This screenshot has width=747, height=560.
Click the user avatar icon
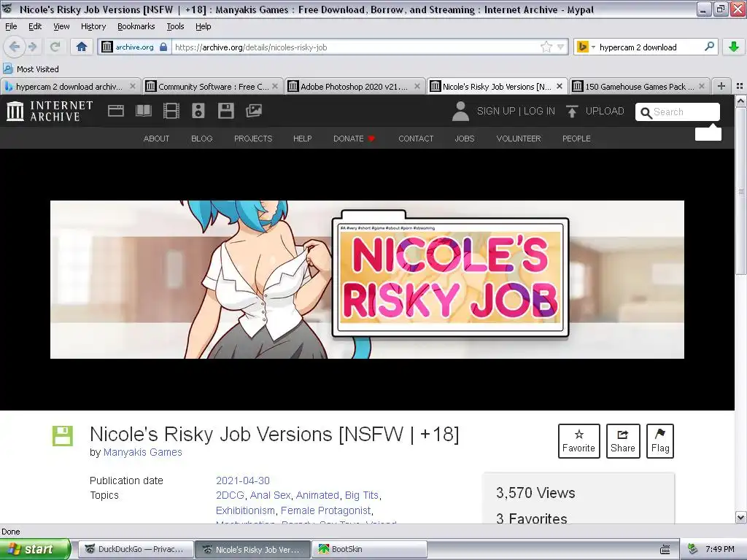pos(460,112)
